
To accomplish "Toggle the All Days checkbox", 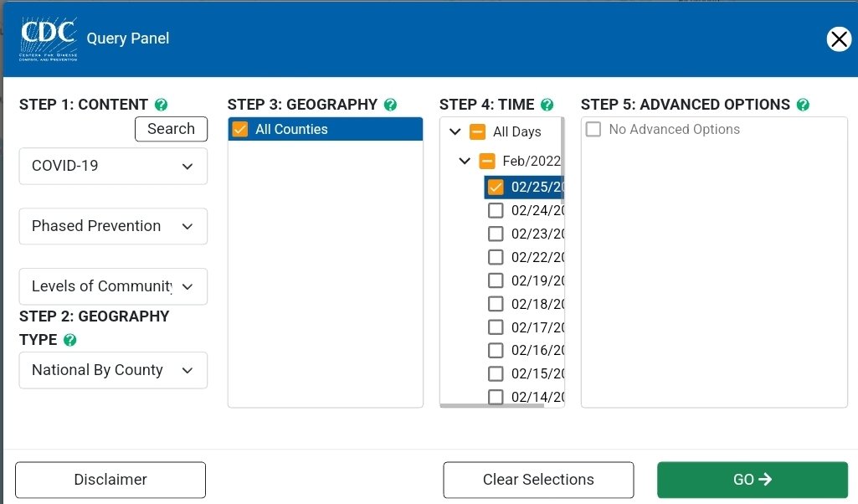I will (x=478, y=131).
